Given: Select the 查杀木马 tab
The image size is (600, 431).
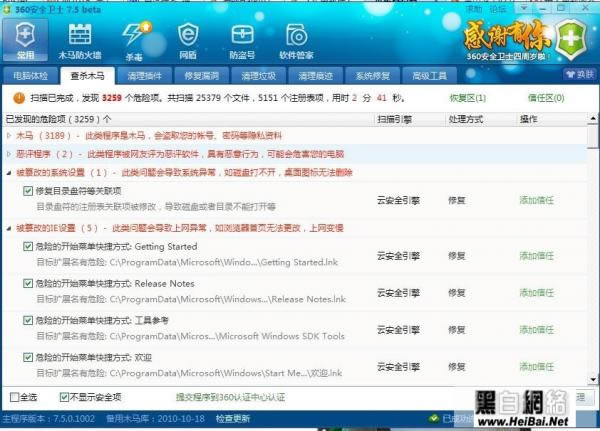Looking at the screenshot, I should coord(87,75).
